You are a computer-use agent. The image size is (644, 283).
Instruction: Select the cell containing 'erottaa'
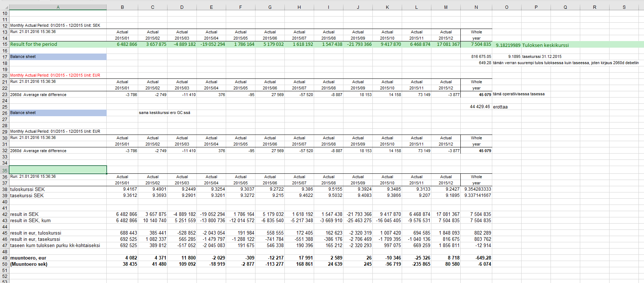tap(500, 107)
